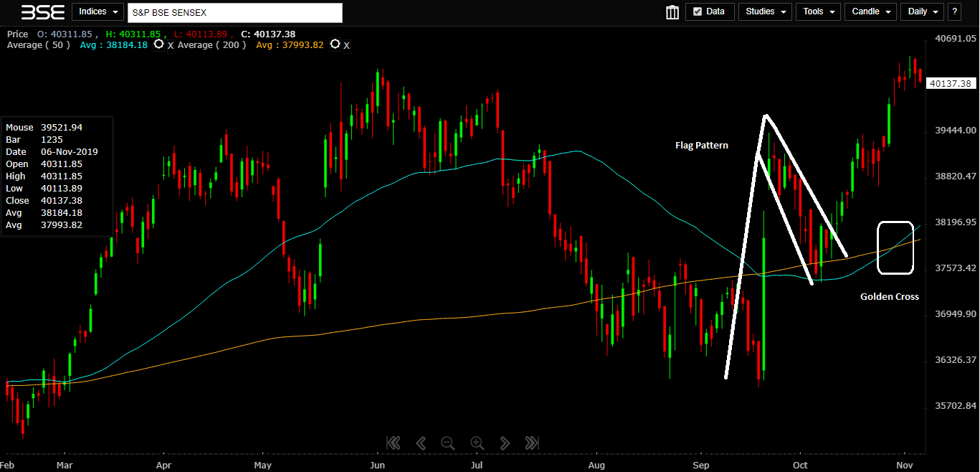The image size is (980, 472).
Task: Remove the Average (50) study
Action: point(171,46)
